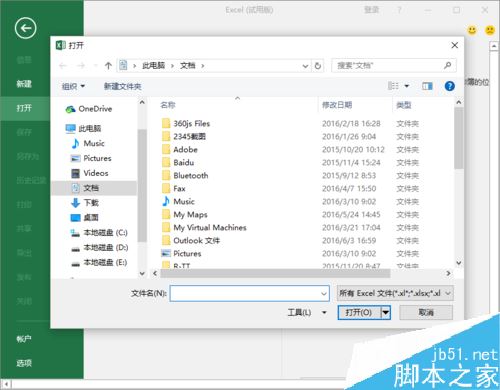Change view layout icon
Image resolution: width=500 pixels, height=390 pixels.
[x=394, y=86]
